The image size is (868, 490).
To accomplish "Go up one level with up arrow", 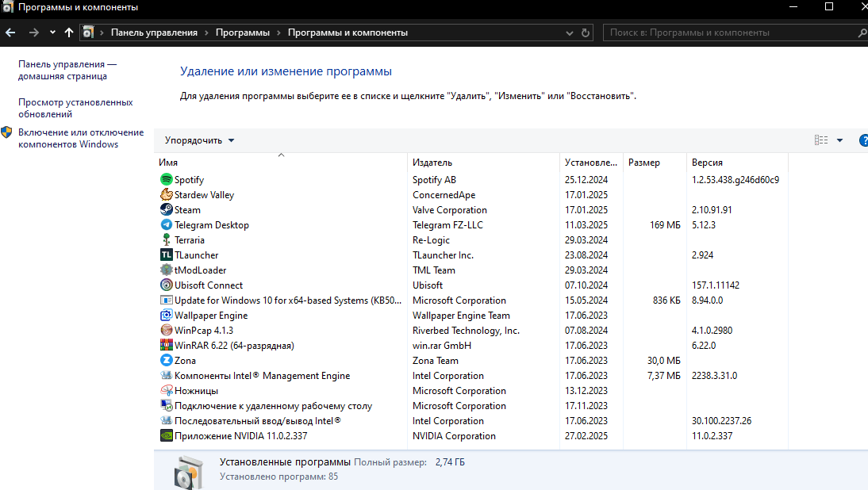I will click(69, 33).
